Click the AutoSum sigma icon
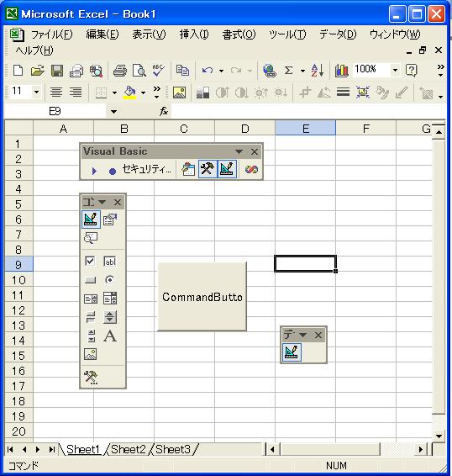The height and width of the screenshot is (476, 452). coord(289,71)
